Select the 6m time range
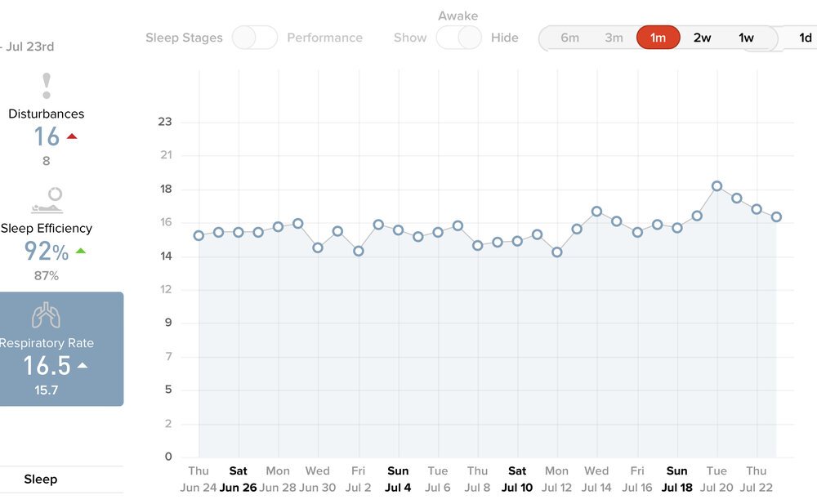 click(569, 37)
